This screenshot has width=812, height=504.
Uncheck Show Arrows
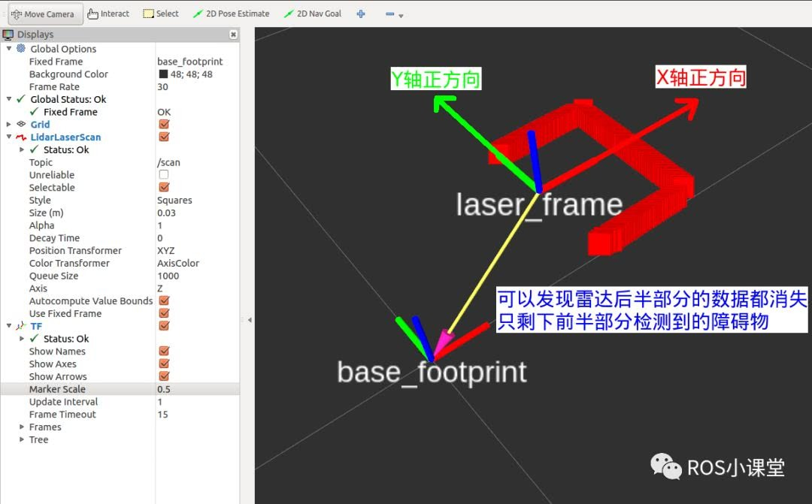coord(164,376)
